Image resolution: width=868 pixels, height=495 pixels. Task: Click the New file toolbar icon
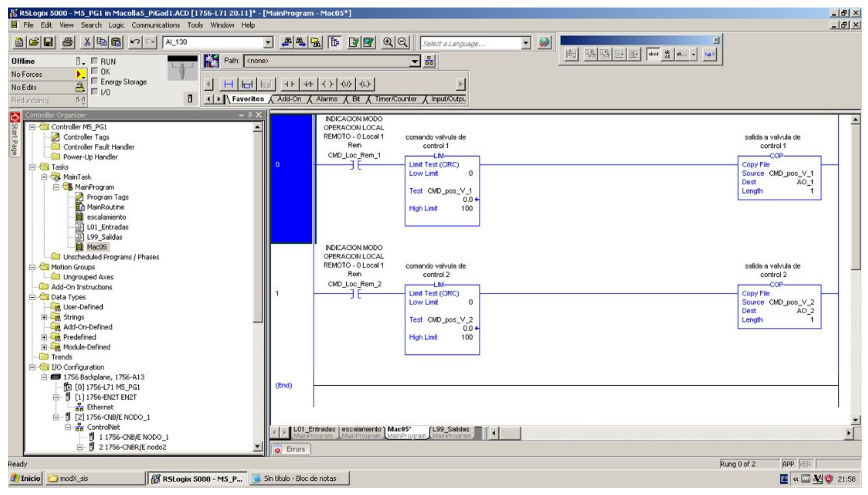pyautogui.click(x=19, y=42)
